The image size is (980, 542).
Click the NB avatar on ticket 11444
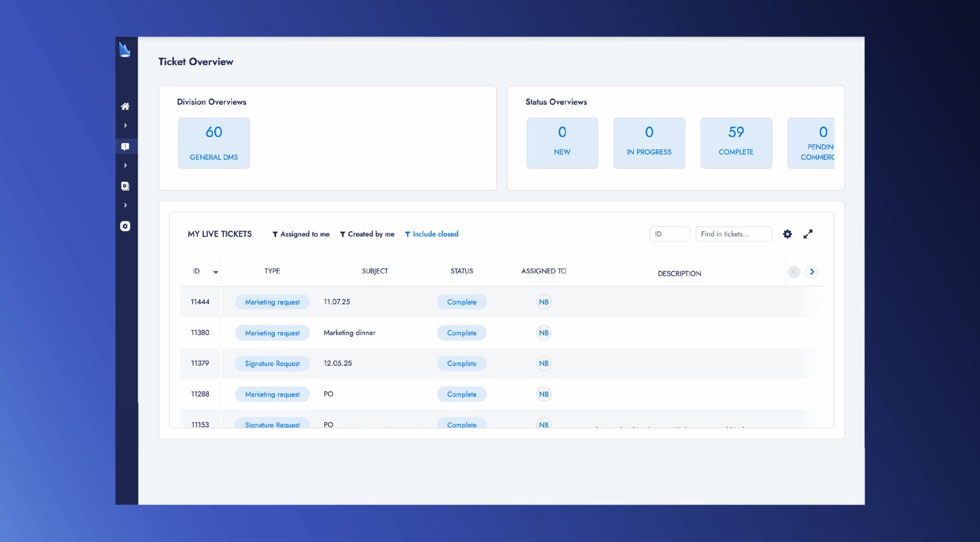(543, 302)
